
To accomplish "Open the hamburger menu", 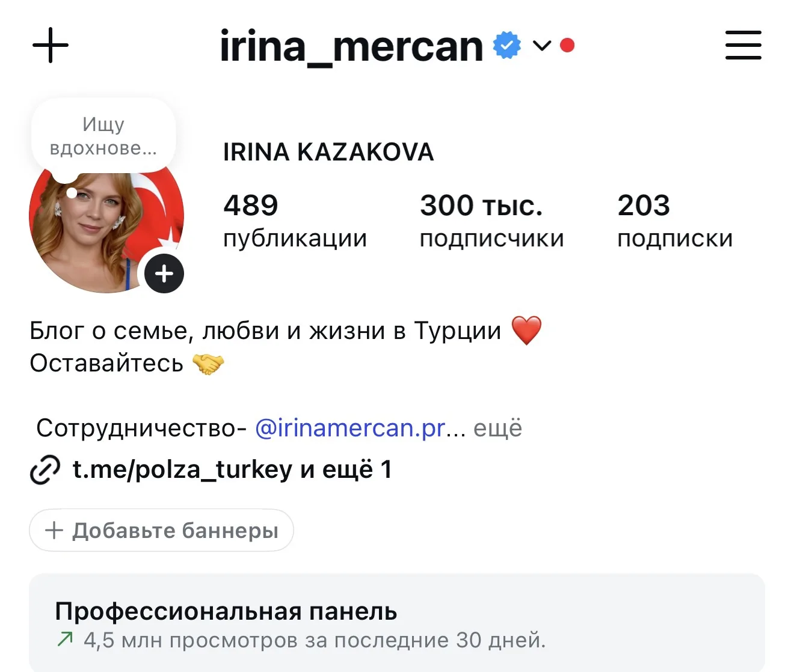I will click(743, 46).
